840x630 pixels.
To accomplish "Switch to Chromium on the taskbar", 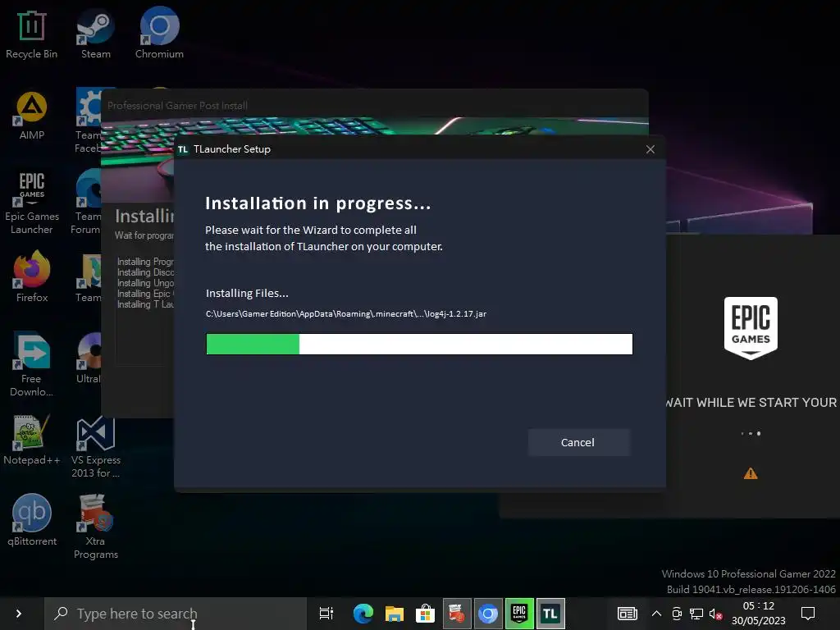I will (487, 614).
